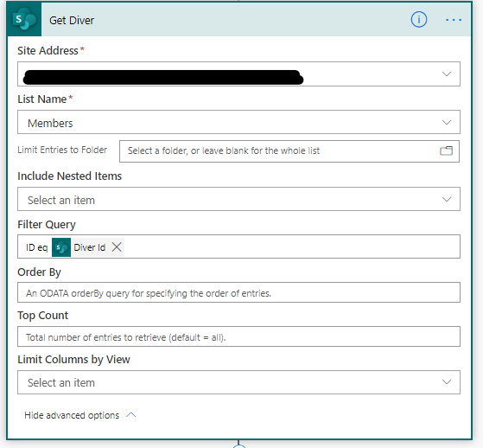Click the Limit Entries to Folder field

pos(289,151)
